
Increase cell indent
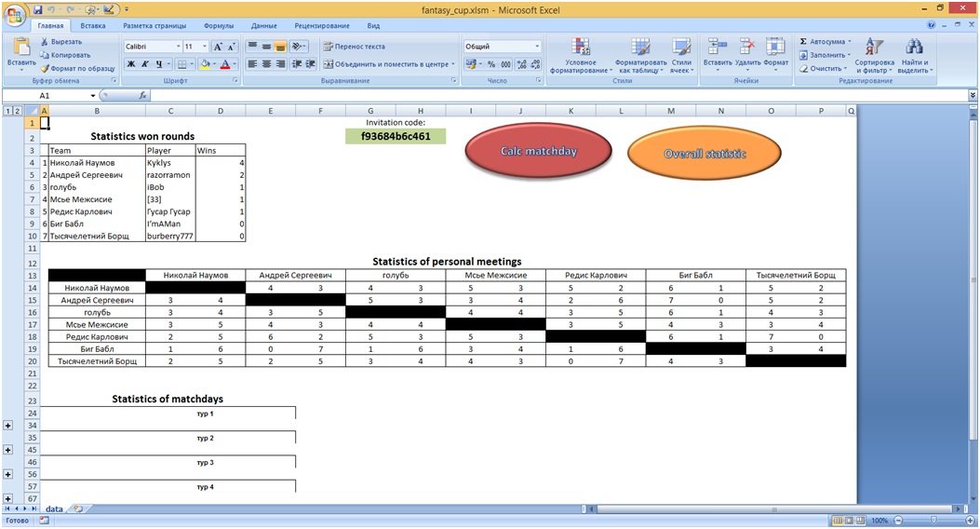pos(311,63)
